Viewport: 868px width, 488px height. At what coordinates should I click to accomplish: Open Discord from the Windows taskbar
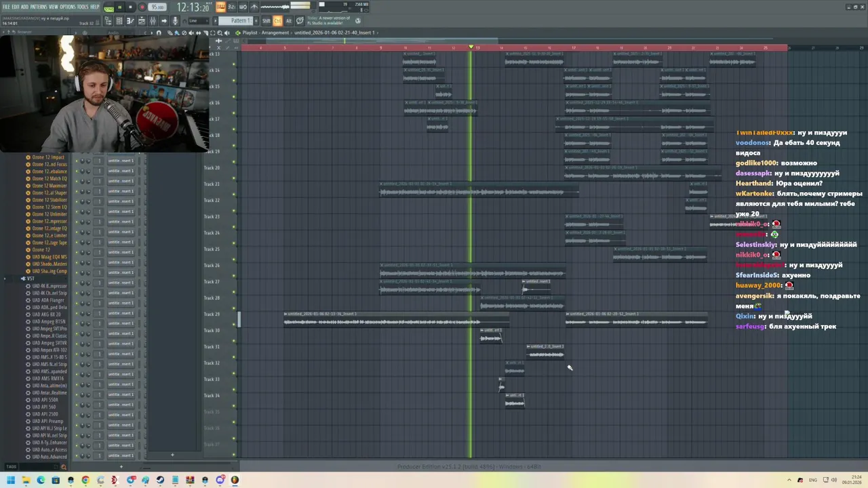pyautogui.click(x=220, y=480)
